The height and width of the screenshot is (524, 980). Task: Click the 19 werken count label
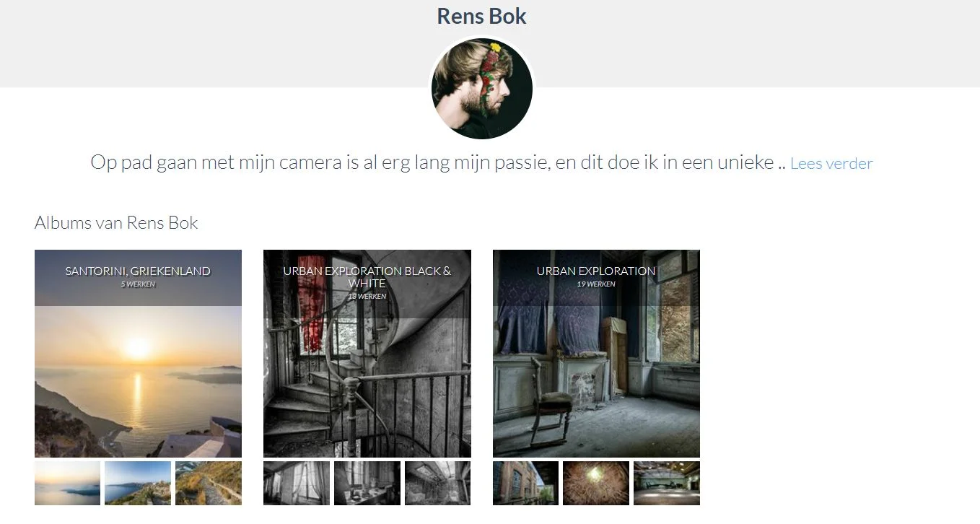596,284
